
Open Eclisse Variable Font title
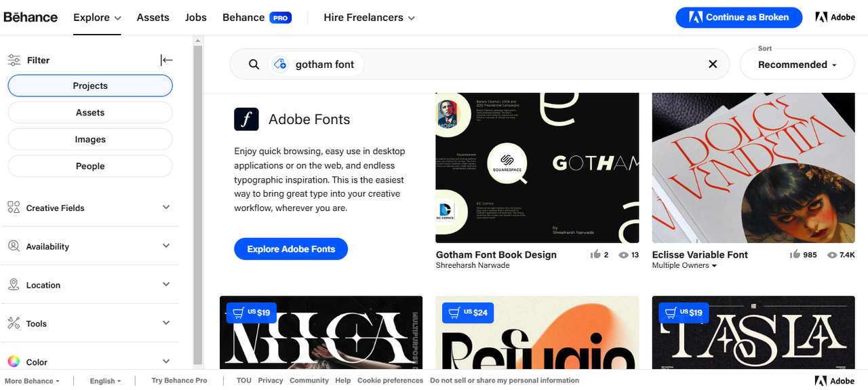click(x=700, y=254)
